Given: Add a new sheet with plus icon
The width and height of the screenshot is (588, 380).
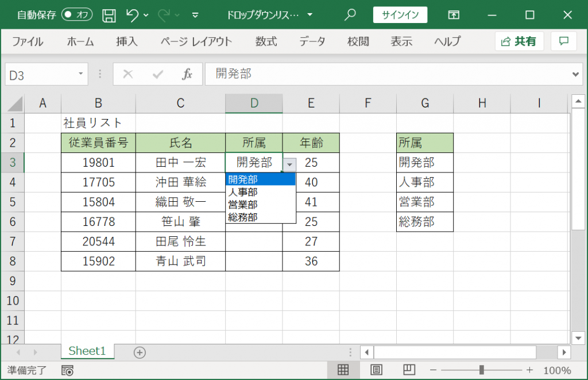Looking at the screenshot, I should (140, 352).
